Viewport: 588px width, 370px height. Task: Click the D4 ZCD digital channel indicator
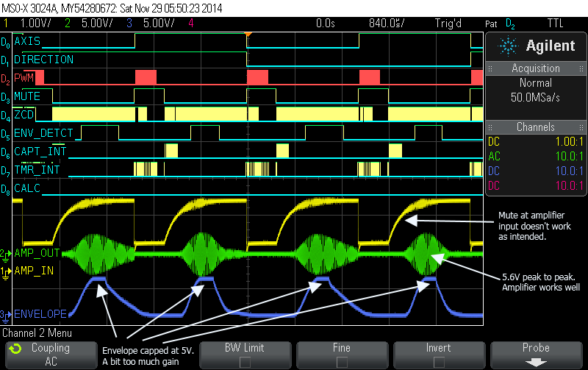click(x=6, y=115)
